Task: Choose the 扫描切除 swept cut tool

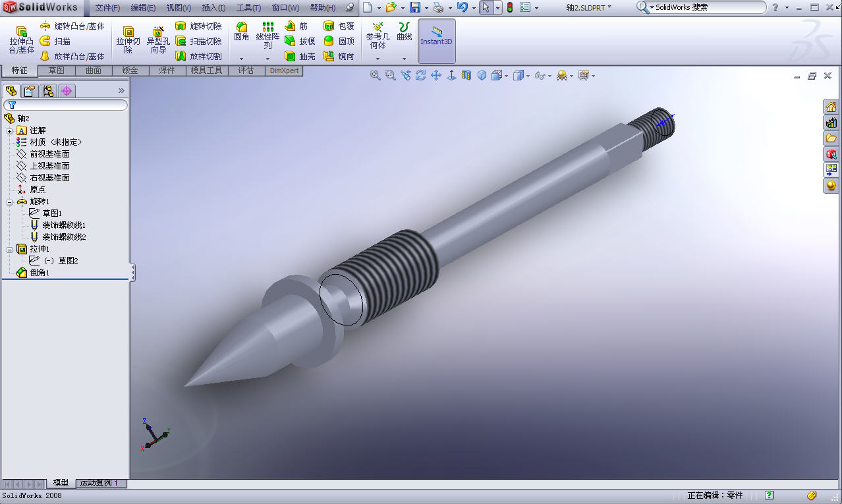Action: [198, 42]
